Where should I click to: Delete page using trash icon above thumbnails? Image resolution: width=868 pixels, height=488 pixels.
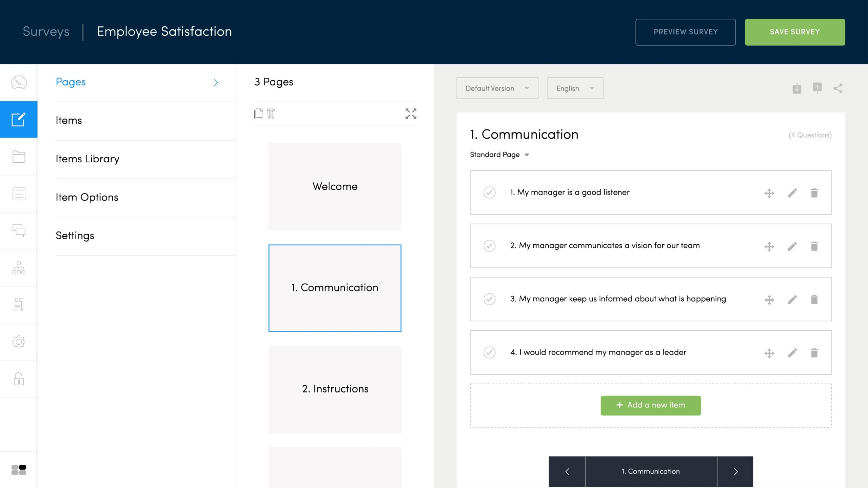[x=271, y=114]
